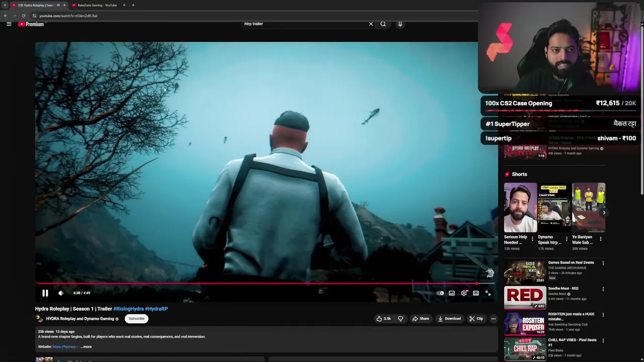The height and width of the screenshot is (362, 644).
Task: Click the URL address bar
Action: coord(252,16)
